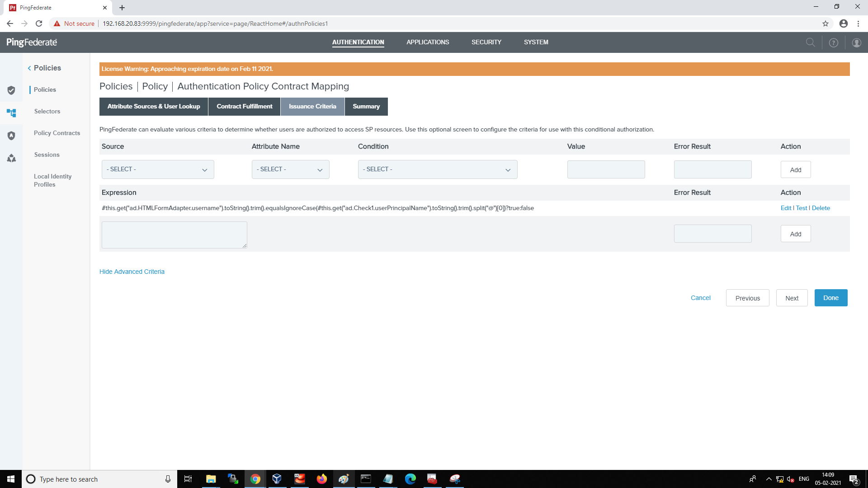Open the help question mark icon
Screen dimensions: 868x488
(x=834, y=42)
